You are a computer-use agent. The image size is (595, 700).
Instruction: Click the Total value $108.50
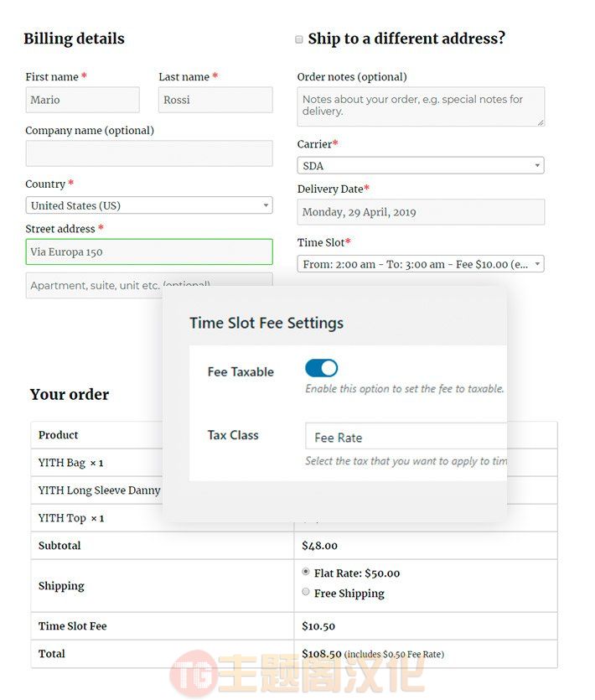tap(321, 654)
